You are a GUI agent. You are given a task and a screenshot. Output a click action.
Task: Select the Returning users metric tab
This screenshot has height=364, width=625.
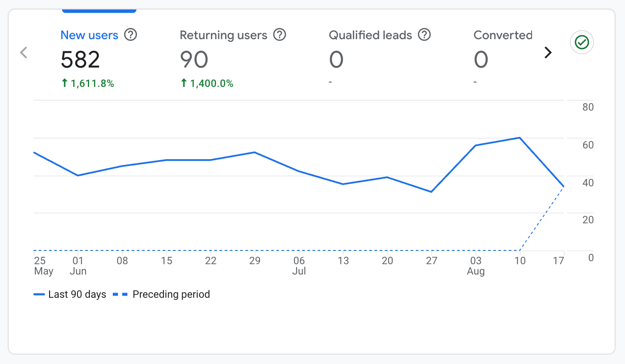pos(223,35)
